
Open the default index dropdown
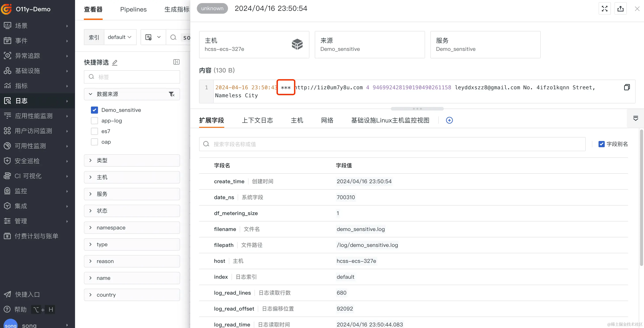[120, 37]
